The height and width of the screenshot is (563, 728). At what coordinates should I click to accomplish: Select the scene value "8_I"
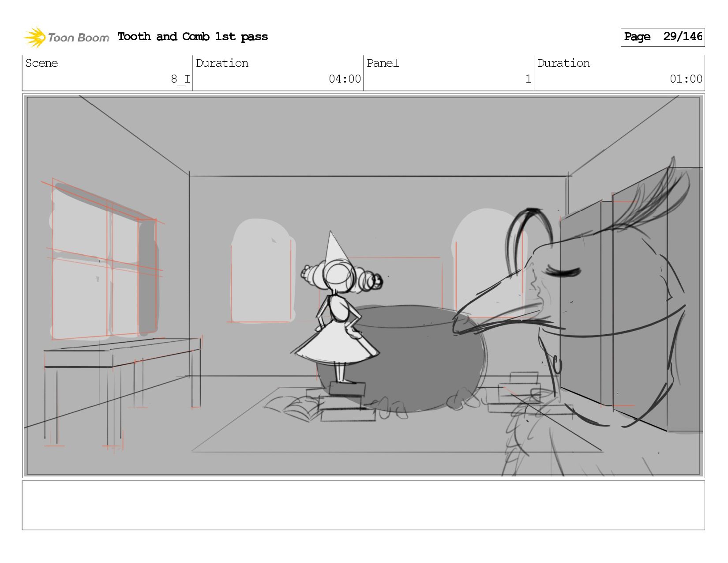pos(180,79)
